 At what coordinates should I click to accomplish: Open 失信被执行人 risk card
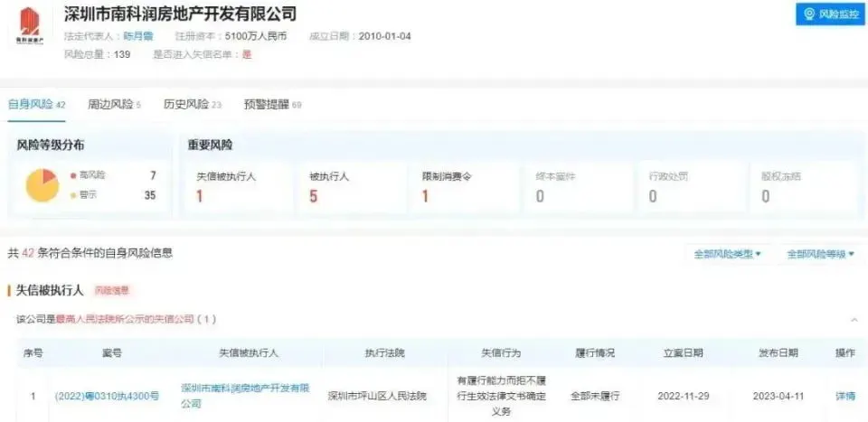click(238, 187)
